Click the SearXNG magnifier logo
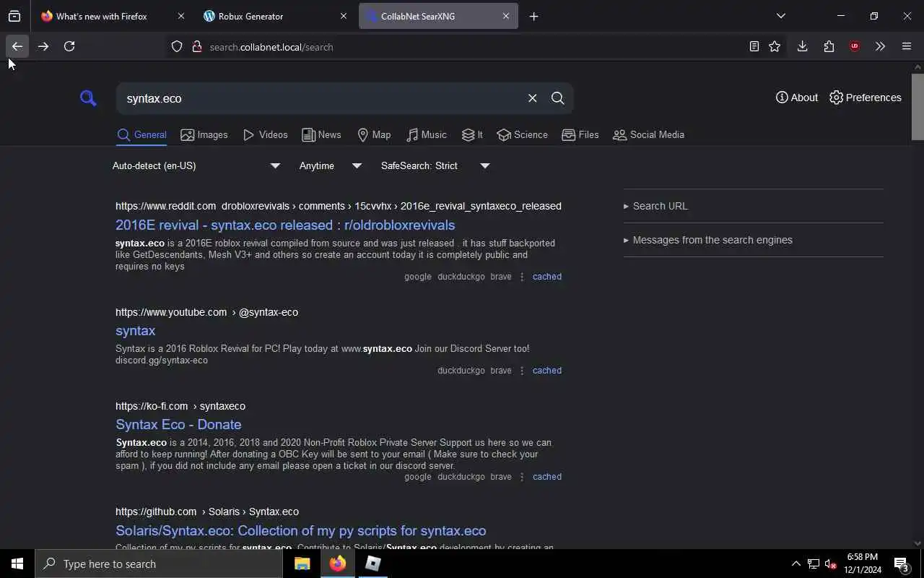The height and width of the screenshot is (578, 924). (x=88, y=98)
